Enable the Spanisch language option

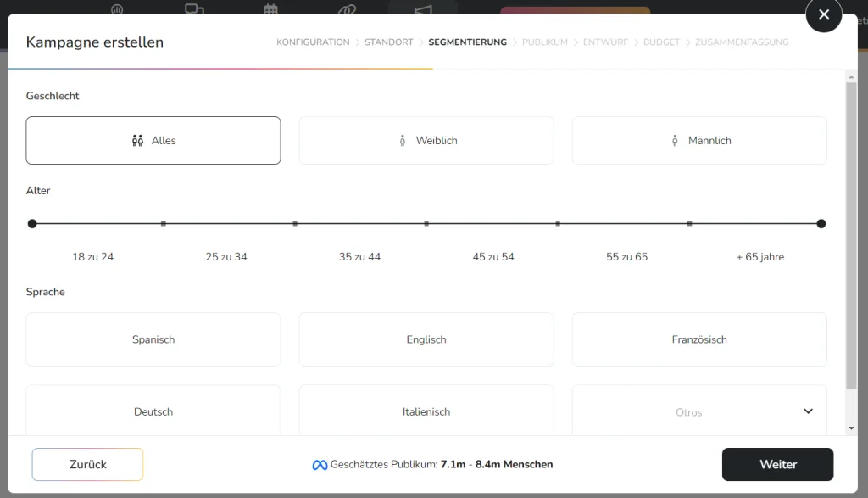point(153,339)
